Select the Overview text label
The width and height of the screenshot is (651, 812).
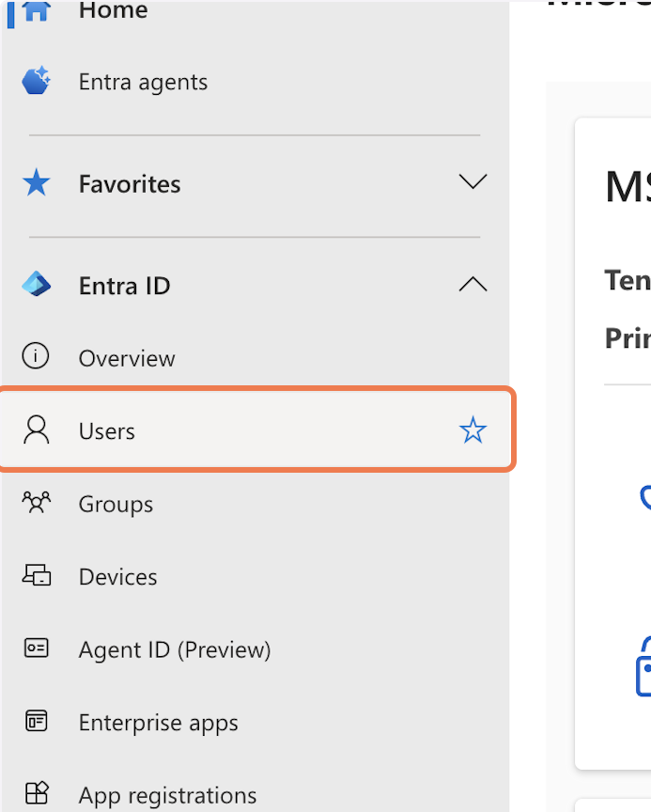(x=127, y=358)
